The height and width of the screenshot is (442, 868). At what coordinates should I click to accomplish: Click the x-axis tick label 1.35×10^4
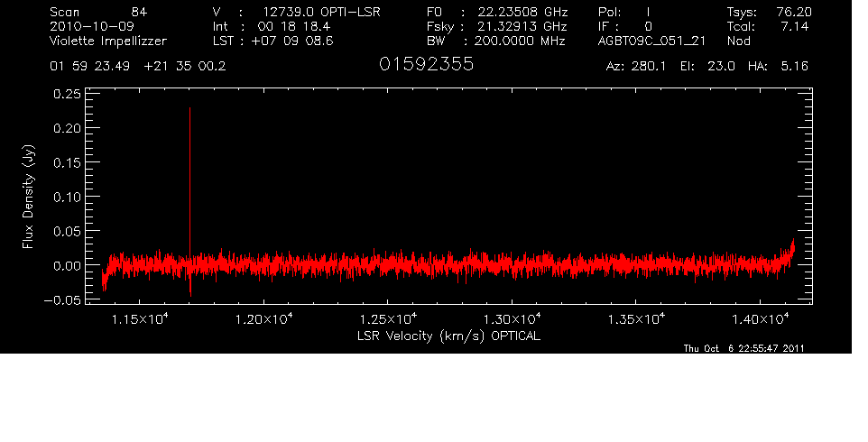(636, 318)
